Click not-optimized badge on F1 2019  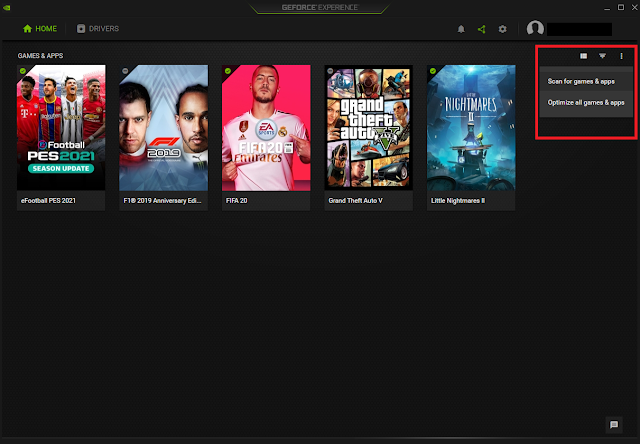[x=125, y=71]
